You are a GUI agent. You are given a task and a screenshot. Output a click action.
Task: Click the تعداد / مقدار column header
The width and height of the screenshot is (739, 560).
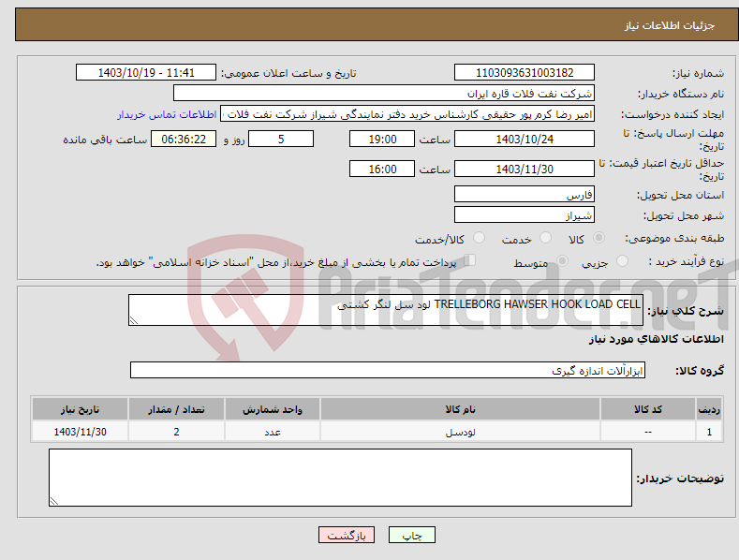[176, 409]
